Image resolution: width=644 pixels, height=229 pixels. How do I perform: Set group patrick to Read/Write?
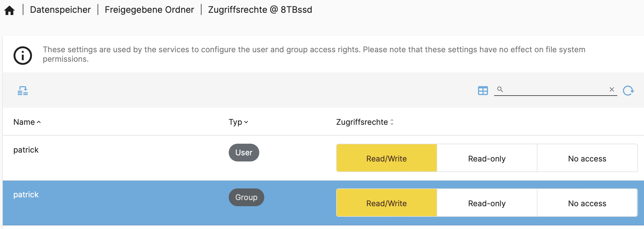(x=386, y=203)
